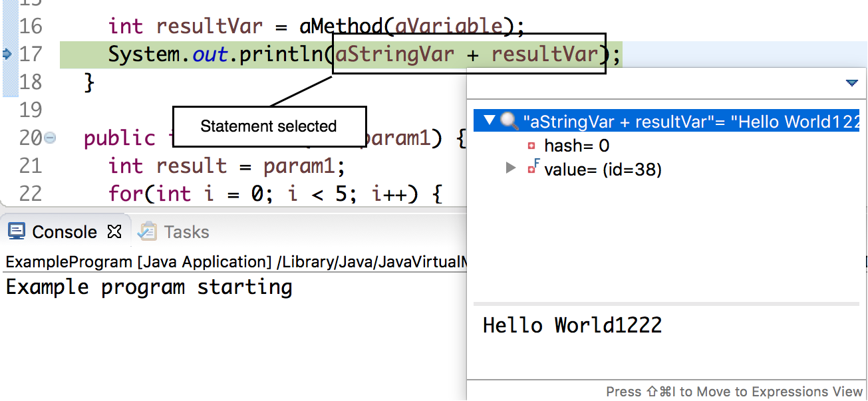Click the red square icon beside hash
Screen dimensions: 868x401
[x=531, y=146]
